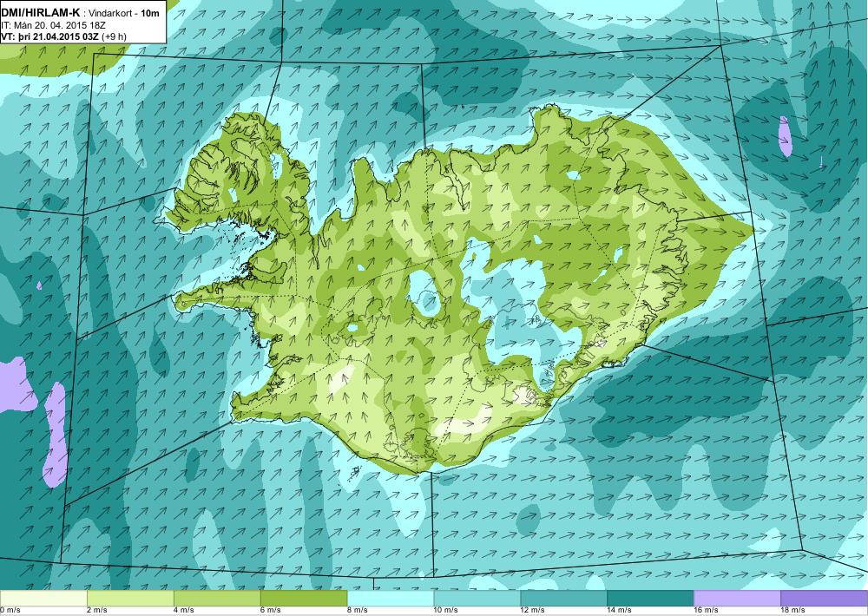Select the legend swatch between 2 and 4 m/s
868x616 pixels.
coord(130,599)
